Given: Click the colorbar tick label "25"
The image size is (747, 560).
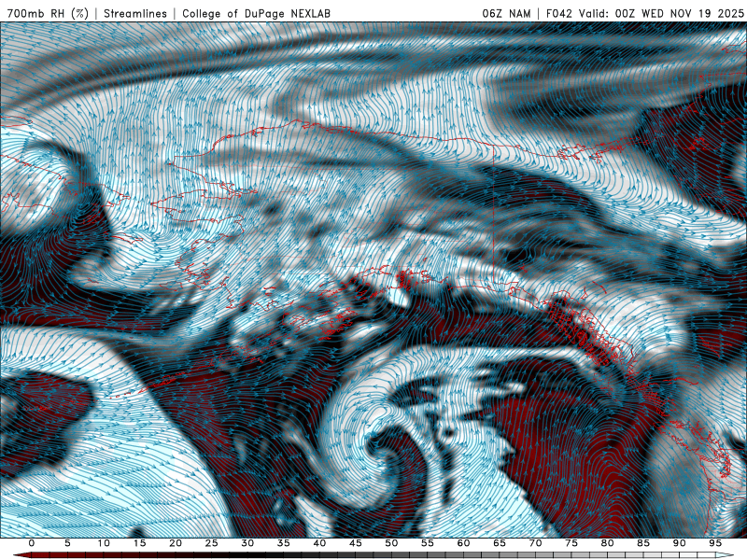Looking at the screenshot, I should click(x=212, y=543).
